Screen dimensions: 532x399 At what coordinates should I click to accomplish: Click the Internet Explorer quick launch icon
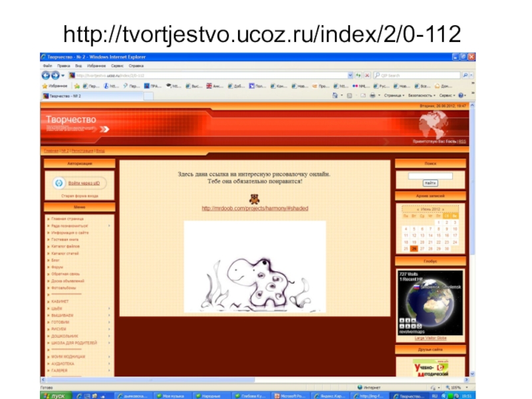79,396
